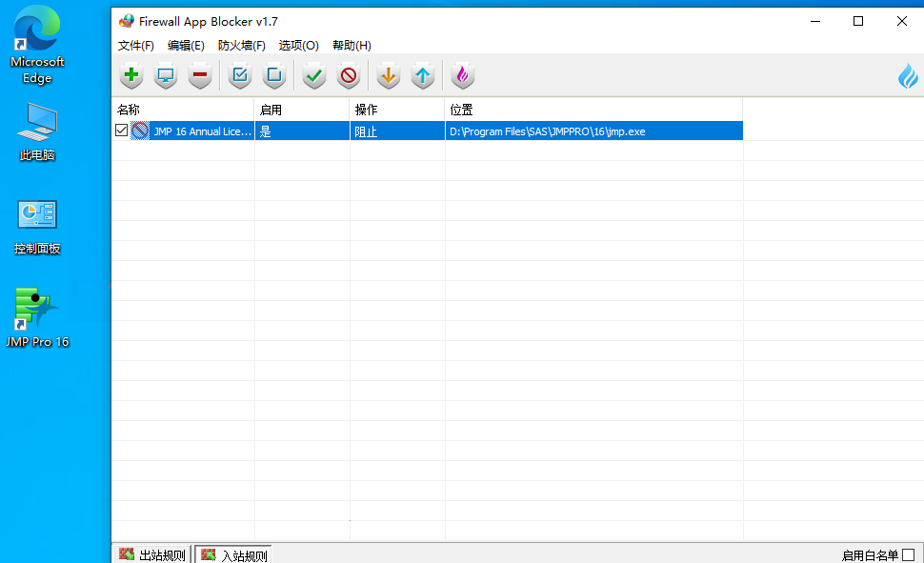Switch to the 出站规则 outbound rules tab

pyautogui.click(x=152, y=553)
